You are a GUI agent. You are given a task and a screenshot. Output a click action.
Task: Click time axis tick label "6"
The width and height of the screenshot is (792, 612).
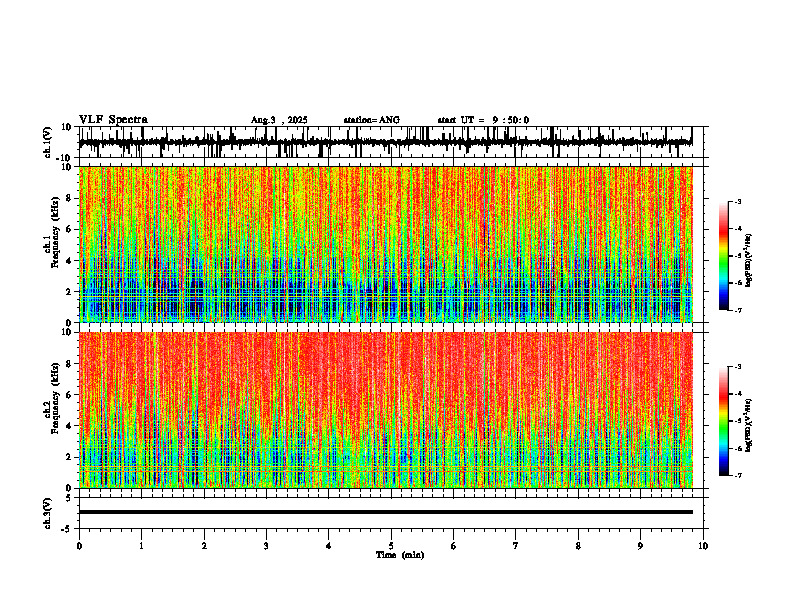coord(454,546)
